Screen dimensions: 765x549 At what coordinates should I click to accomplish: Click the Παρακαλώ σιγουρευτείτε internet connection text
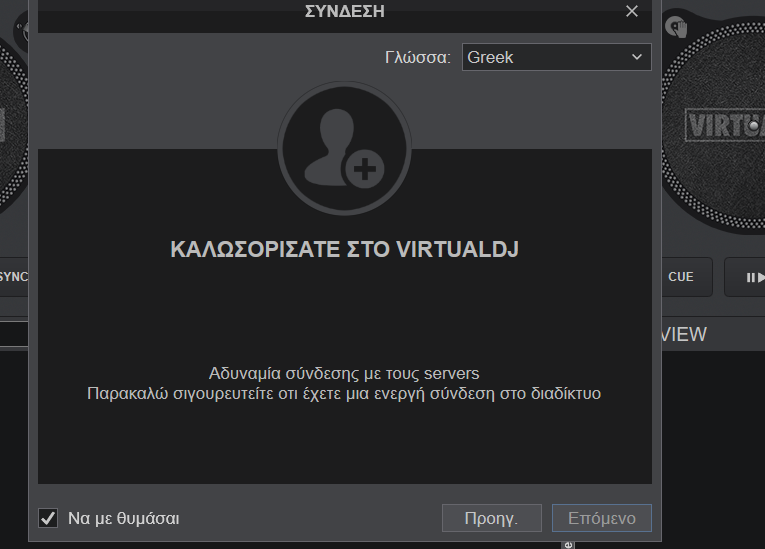[x=344, y=393]
